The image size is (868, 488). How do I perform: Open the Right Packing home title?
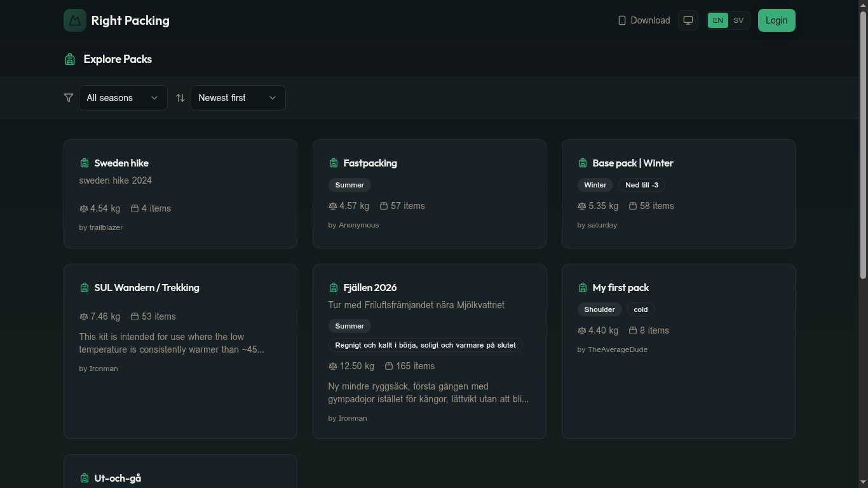(130, 20)
